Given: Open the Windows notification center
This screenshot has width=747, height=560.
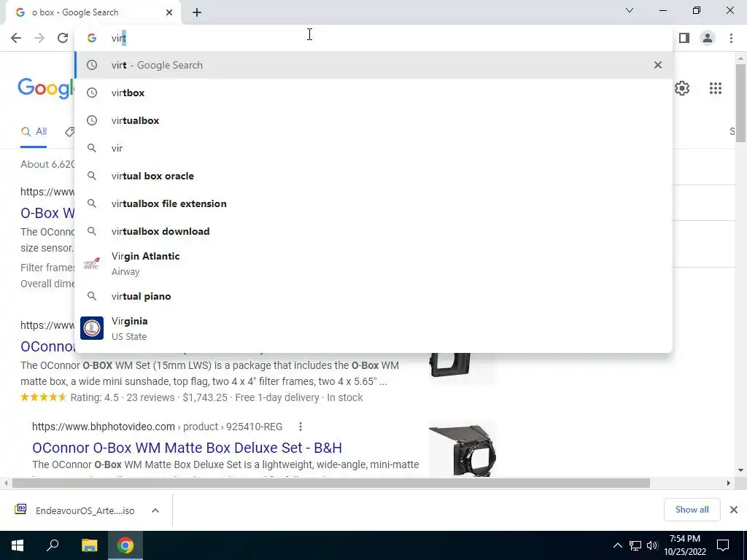Looking at the screenshot, I should (x=723, y=545).
